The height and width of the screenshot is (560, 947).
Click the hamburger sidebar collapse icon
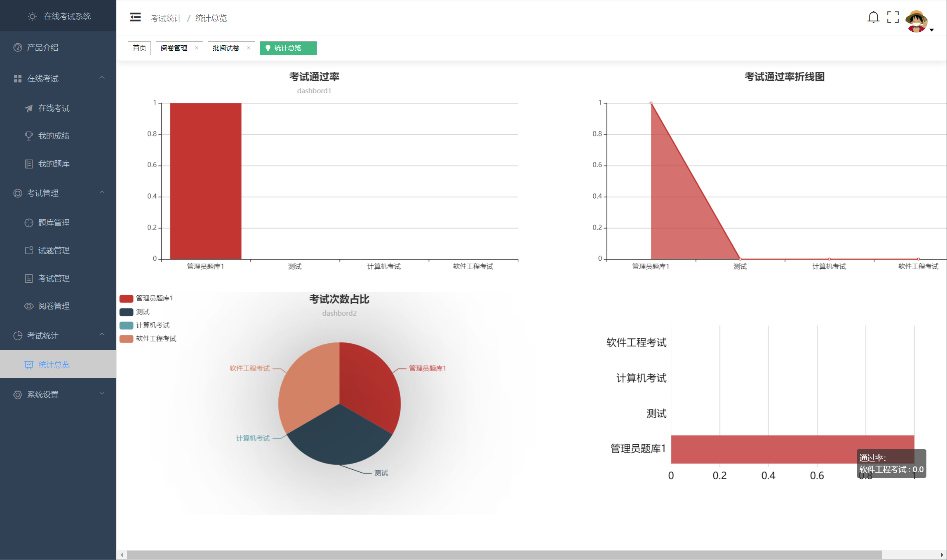pos(135,17)
